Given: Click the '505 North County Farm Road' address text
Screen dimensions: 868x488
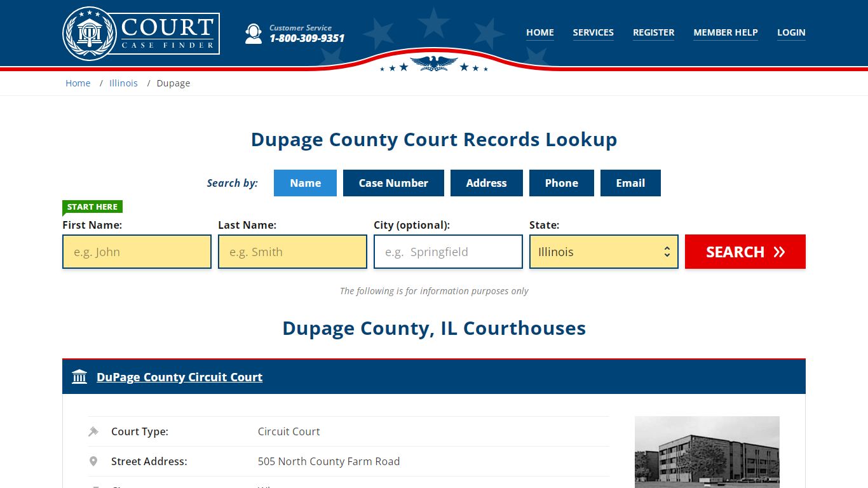Looking at the screenshot, I should (x=329, y=461).
